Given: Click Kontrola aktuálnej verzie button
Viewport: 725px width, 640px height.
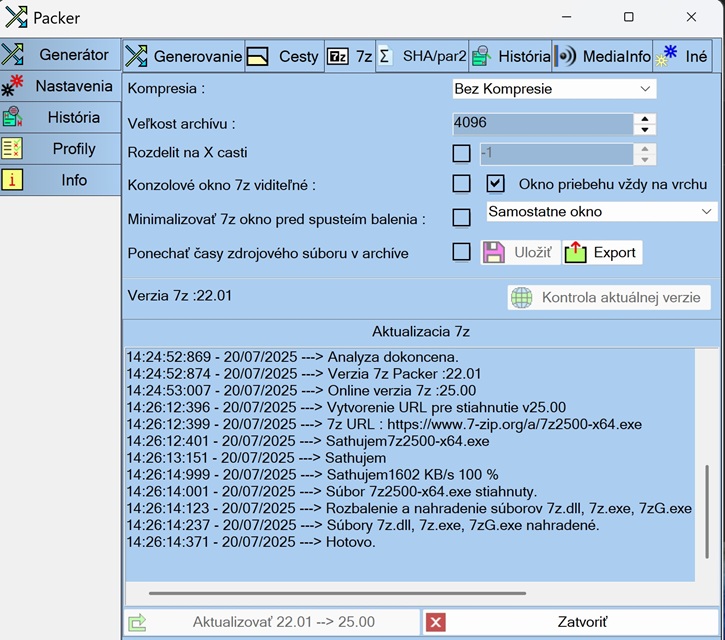Looking at the screenshot, I should click(609, 297).
